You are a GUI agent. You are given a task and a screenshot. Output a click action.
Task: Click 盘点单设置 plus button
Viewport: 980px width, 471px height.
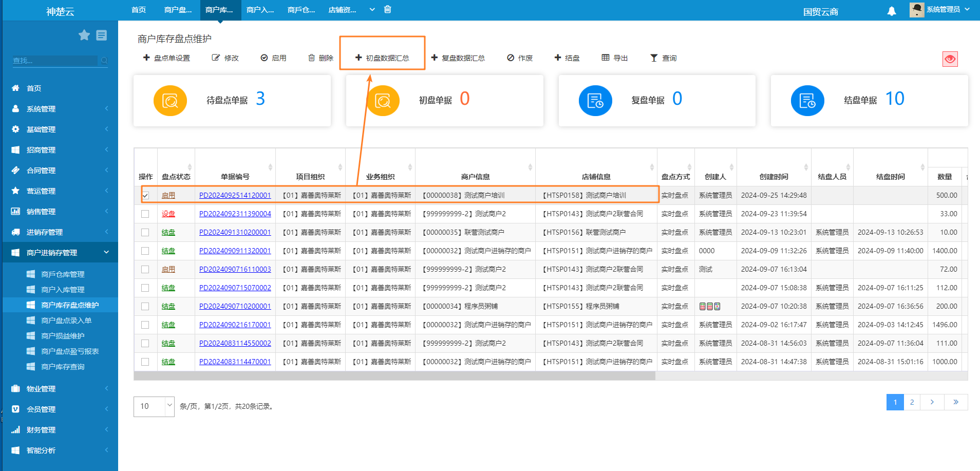click(x=166, y=58)
